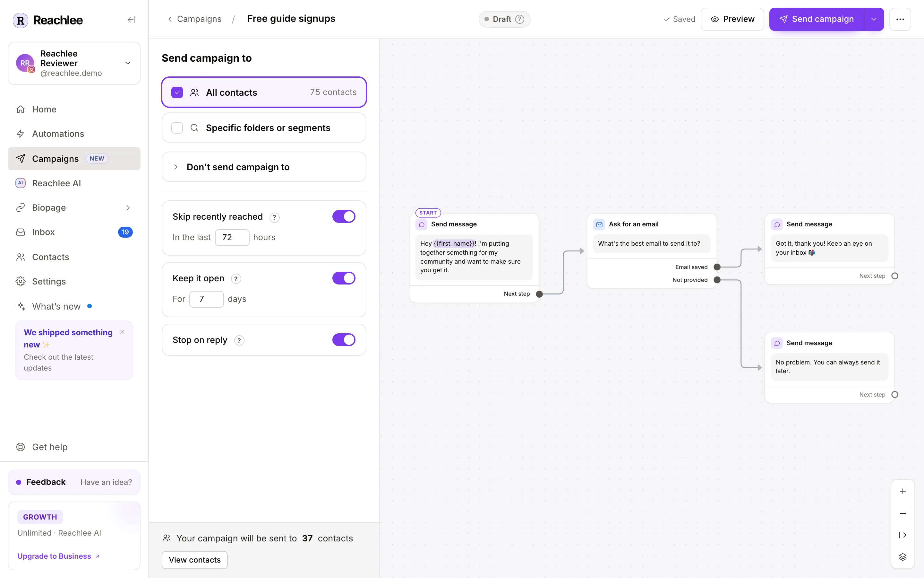Open the Reachlee Reviewer account switcher
This screenshot has height=578, width=924.
[74, 63]
